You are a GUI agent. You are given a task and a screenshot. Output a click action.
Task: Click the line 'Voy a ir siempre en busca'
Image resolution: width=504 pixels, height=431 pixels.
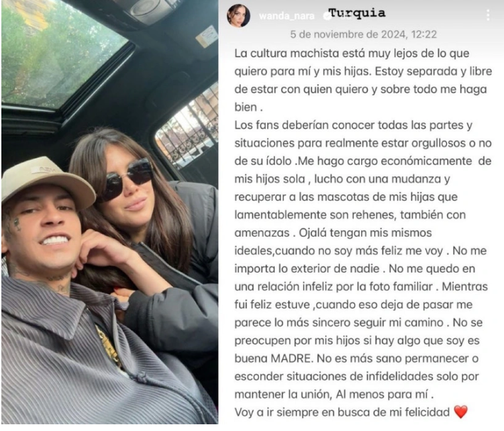point(342,412)
